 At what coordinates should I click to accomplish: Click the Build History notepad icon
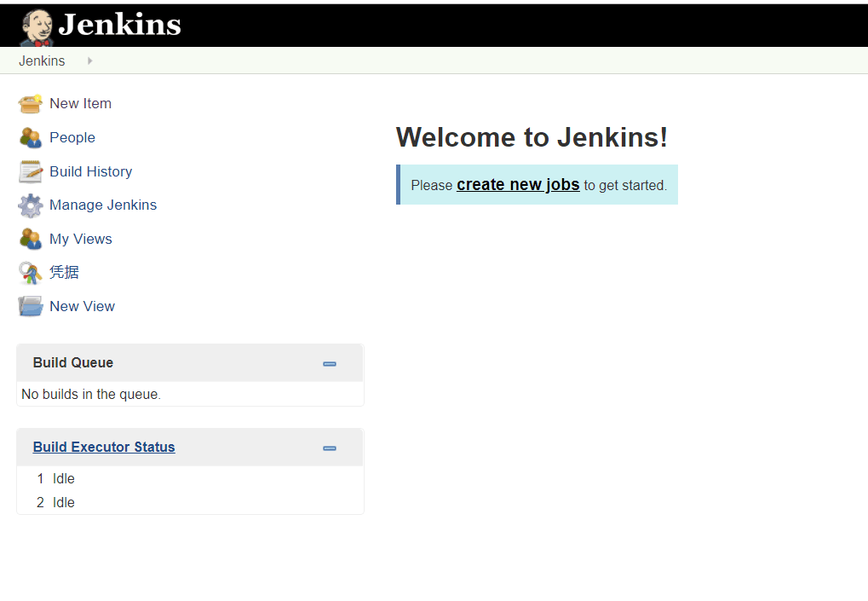pos(30,171)
